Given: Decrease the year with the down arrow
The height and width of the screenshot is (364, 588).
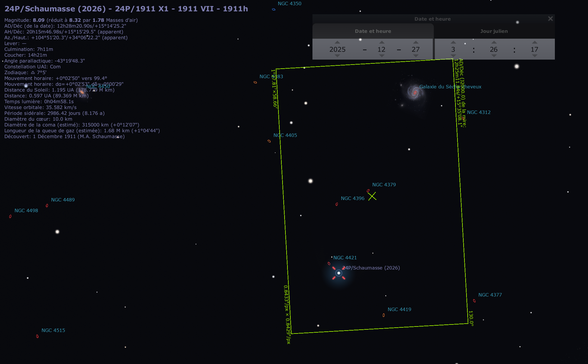Looking at the screenshot, I should 337,56.
